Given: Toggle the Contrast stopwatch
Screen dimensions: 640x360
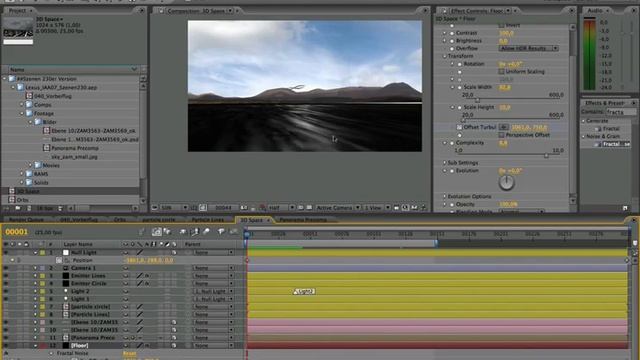Looking at the screenshot, I should [452, 33].
